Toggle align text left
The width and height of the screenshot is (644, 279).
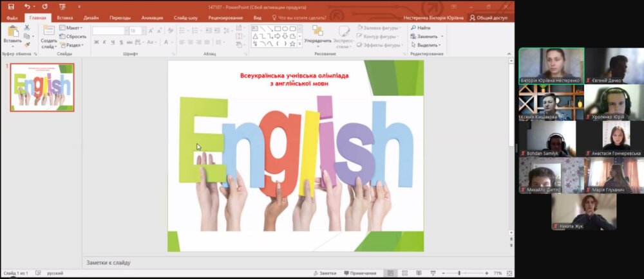[x=182, y=42]
